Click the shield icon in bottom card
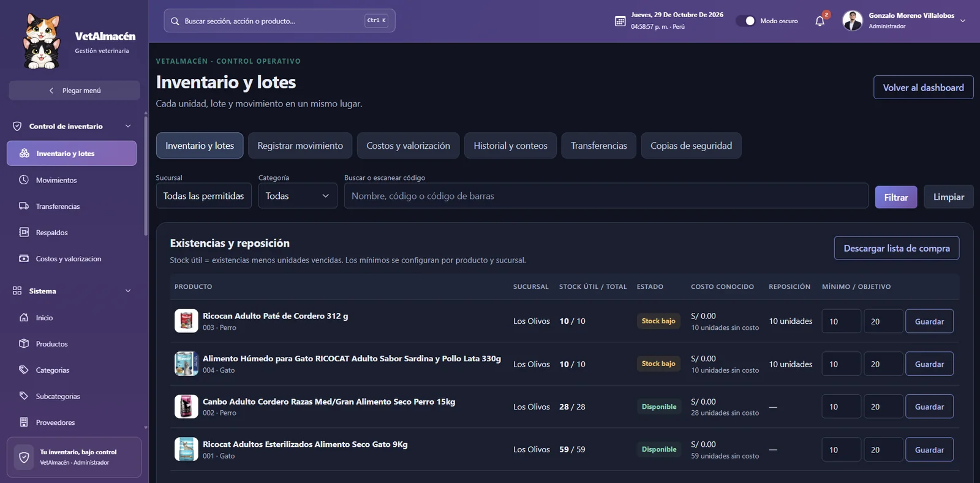Image resolution: width=980 pixels, height=483 pixels. pyautogui.click(x=24, y=457)
